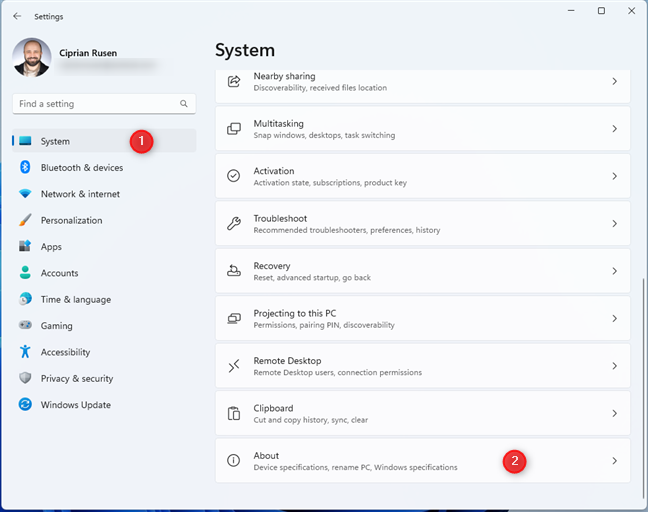Screen dimensions: 648x512
Task: Go to Bluetooth & devices settings
Action: click(104, 167)
